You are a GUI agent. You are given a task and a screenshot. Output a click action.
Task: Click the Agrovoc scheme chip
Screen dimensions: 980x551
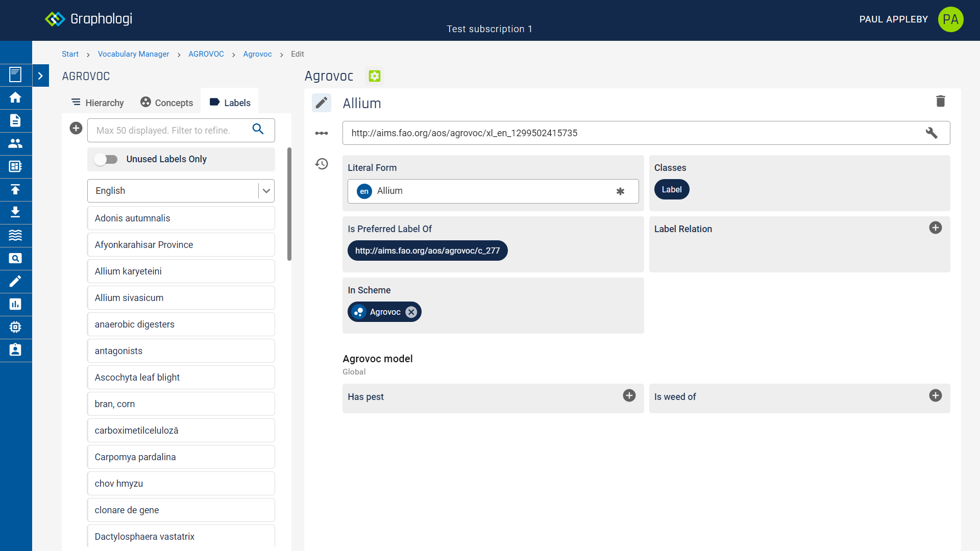coord(384,312)
